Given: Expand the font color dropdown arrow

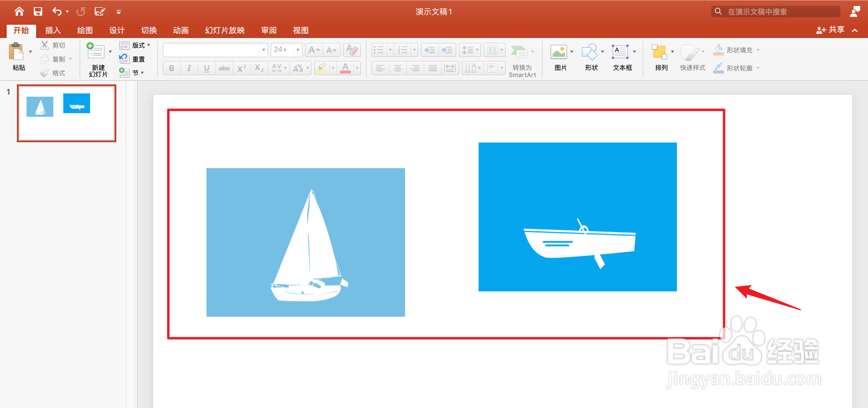Looking at the screenshot, I should (357, 68).
